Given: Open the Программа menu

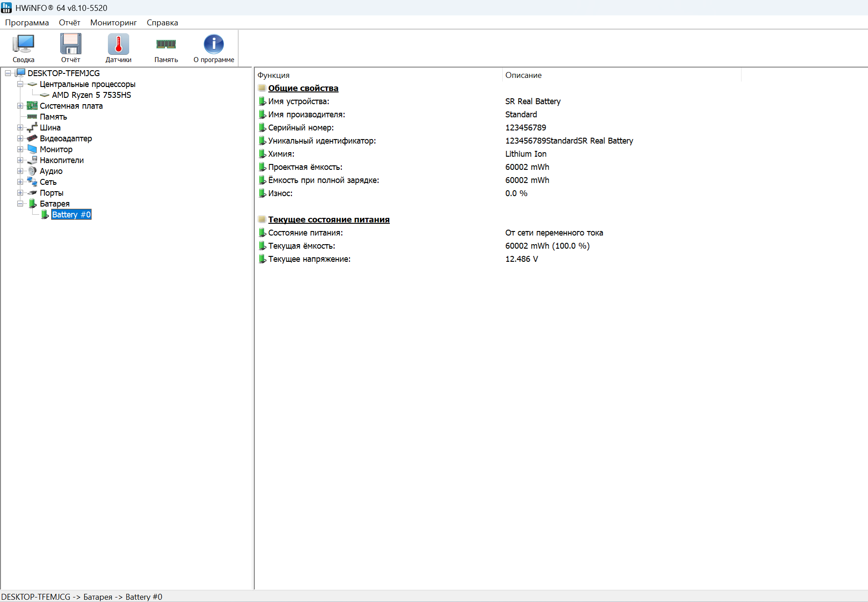Looking at the screenshot, I should (27, 23).
